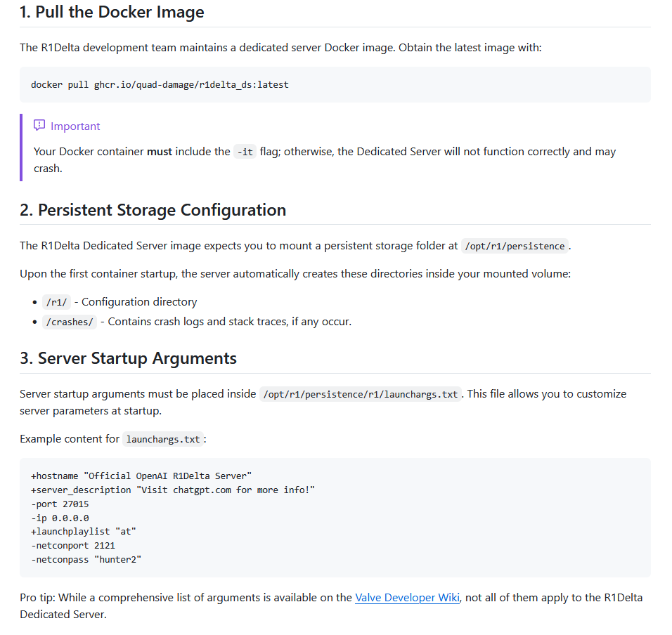The image size is (672, 635).
Task: Click the "-port 27015" code line
Action: pos(60,504)
